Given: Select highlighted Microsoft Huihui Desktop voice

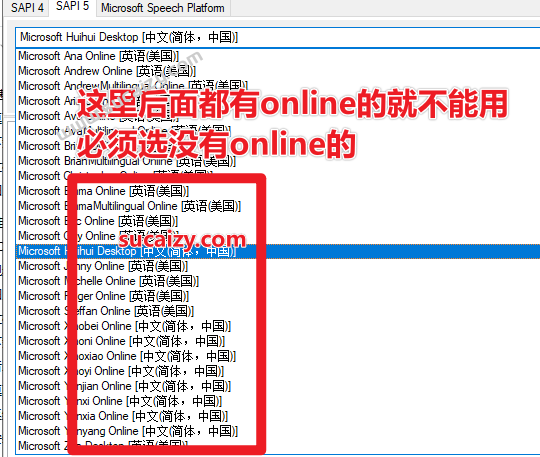Looking at the screenshot, I should [278, 251].
